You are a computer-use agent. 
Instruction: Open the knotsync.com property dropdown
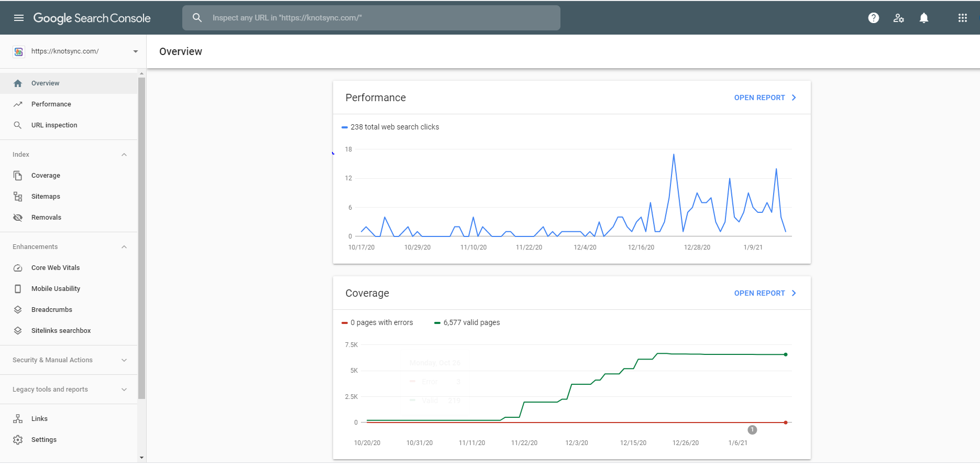click(77, 51)
